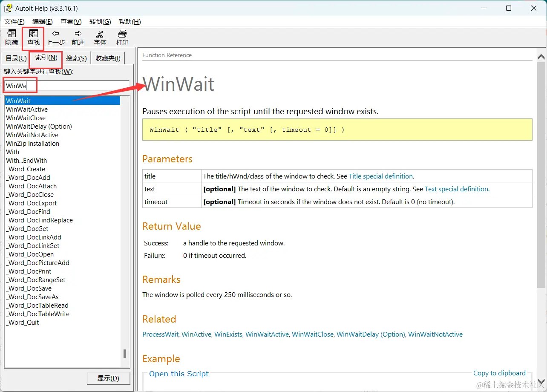This screenshot has height=392, width=547.
Task: Open the 帮助(H) menu
Action: tap(130, 22)
